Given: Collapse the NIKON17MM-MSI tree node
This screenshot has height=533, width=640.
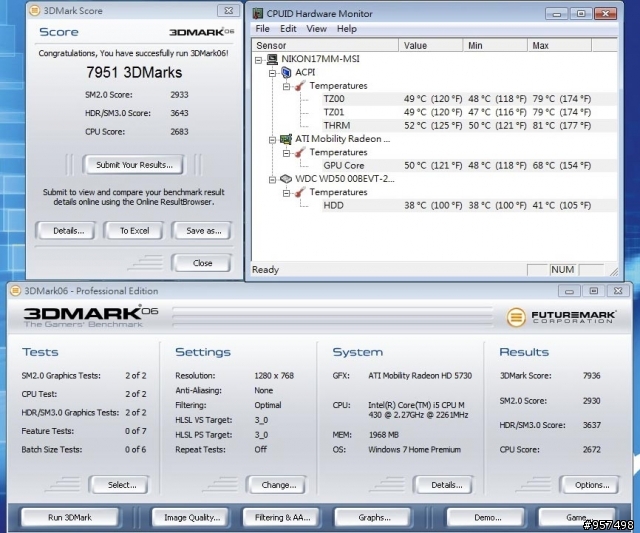Looking at the screenshot, I should [258, 60].
